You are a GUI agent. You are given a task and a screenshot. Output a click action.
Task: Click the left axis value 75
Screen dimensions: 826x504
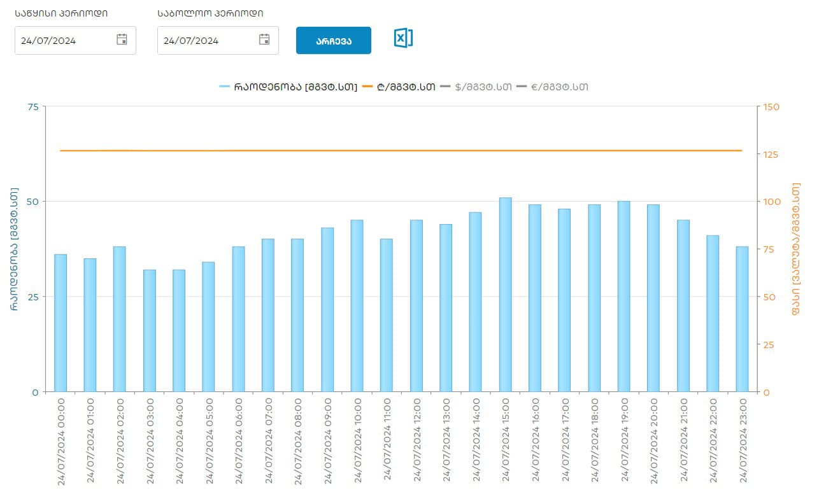coord(32,107)
